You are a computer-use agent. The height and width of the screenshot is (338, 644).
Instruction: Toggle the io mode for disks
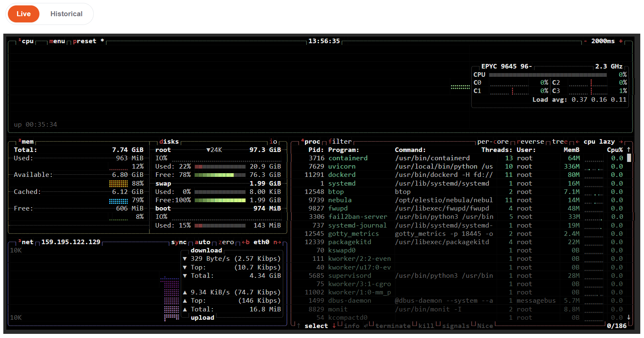pos(273,142)
